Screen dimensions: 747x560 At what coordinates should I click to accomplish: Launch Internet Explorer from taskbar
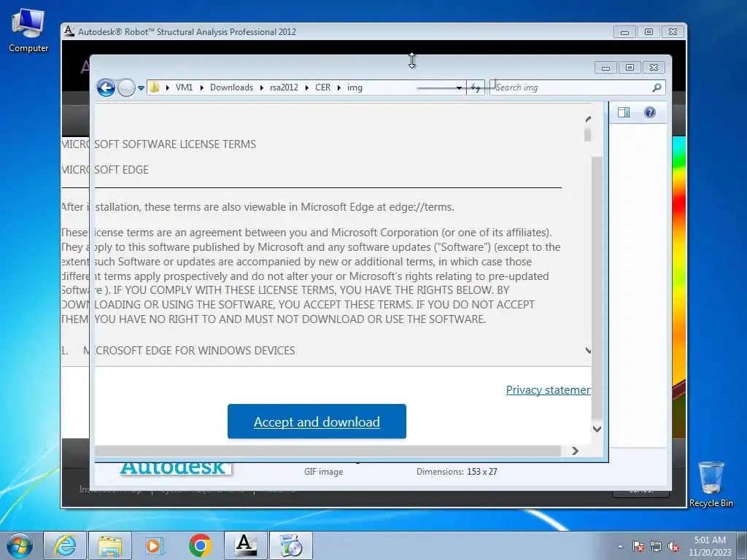point(65,545)
